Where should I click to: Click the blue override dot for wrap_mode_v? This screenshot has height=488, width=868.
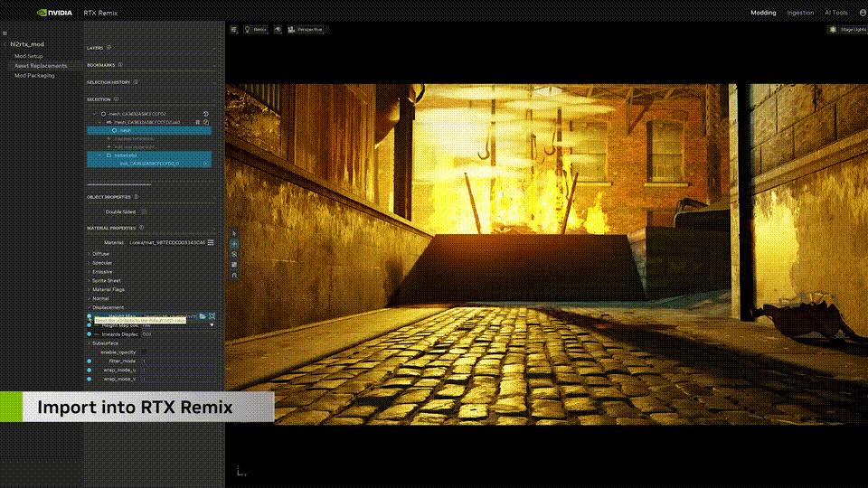point(90,379)
